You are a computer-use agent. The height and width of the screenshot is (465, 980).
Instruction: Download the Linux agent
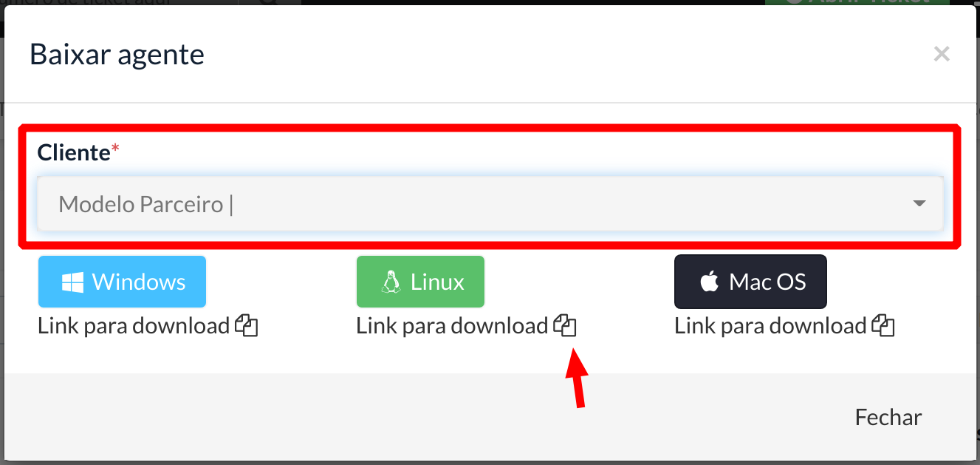tap(420, 282)
